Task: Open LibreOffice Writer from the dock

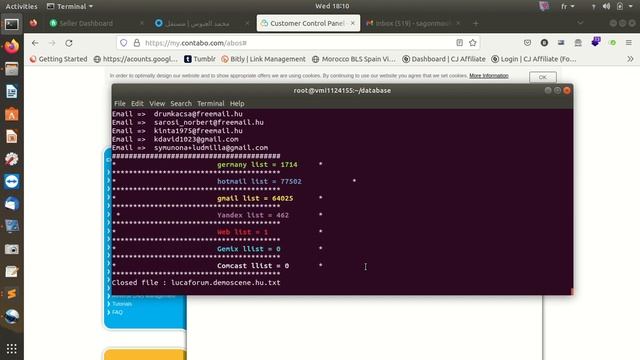Action: click(x=11, y=91)
